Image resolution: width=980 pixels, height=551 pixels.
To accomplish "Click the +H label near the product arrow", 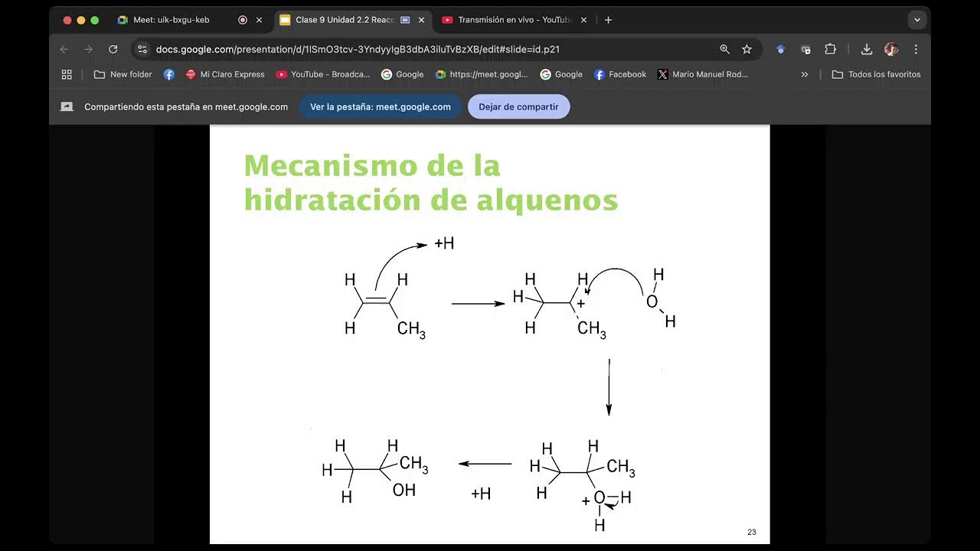I will click(x=481, y=494).
